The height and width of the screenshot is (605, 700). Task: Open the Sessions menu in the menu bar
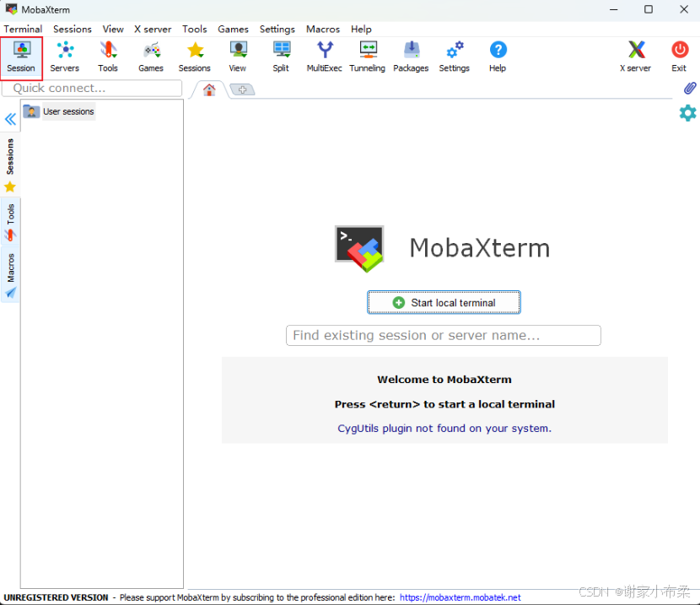coord(73,29)
